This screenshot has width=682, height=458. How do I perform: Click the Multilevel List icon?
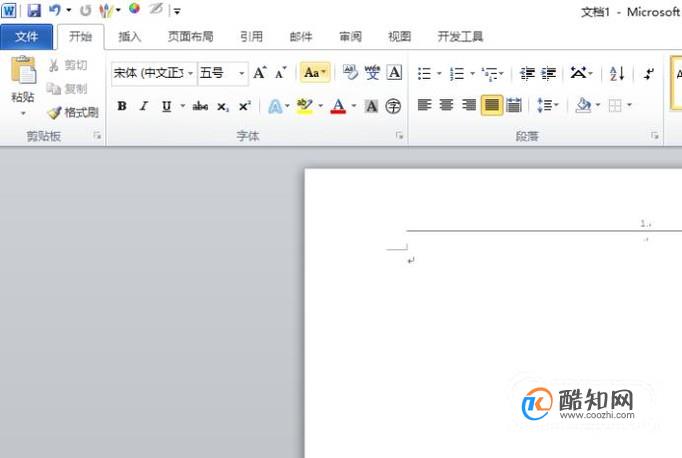coord(490,74)
